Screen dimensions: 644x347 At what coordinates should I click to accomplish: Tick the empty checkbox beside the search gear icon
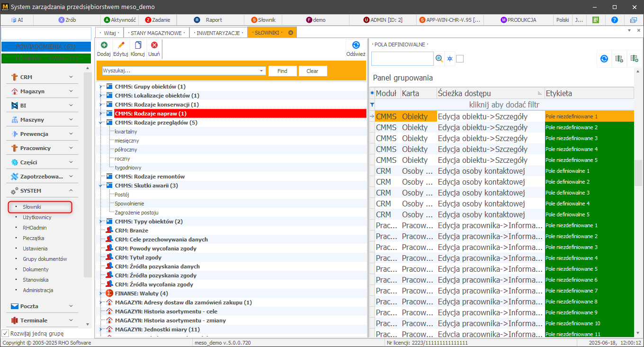click(460, 59)
